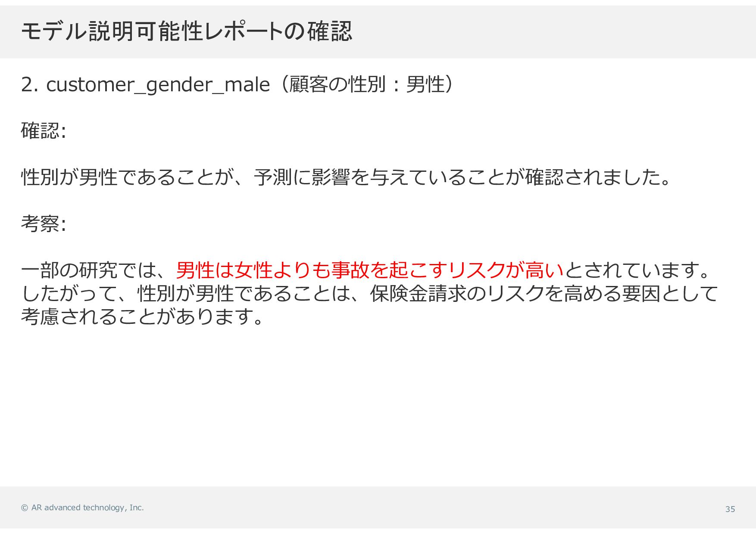Viewport: 756px width, 534px height.
Task: Click the copyright text AR advanced technology, Inc.
Action: (87, 508)
